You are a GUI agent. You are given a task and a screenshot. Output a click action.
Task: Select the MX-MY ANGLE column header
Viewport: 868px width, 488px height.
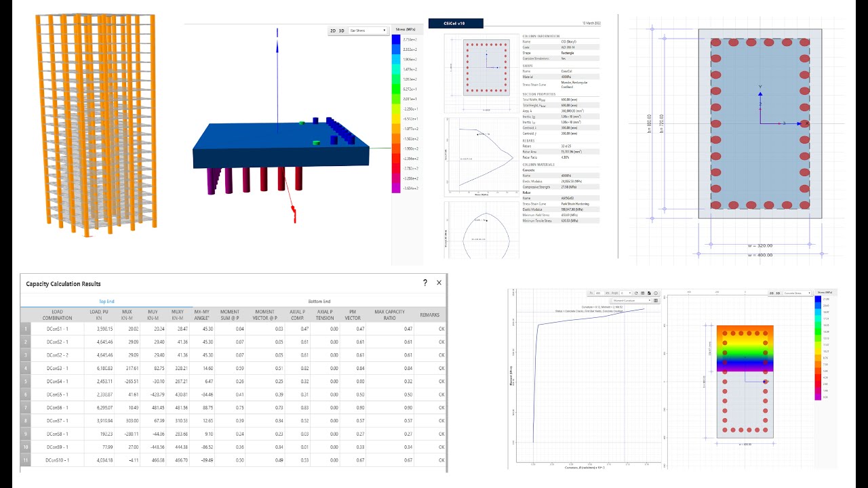pos(201,314)
